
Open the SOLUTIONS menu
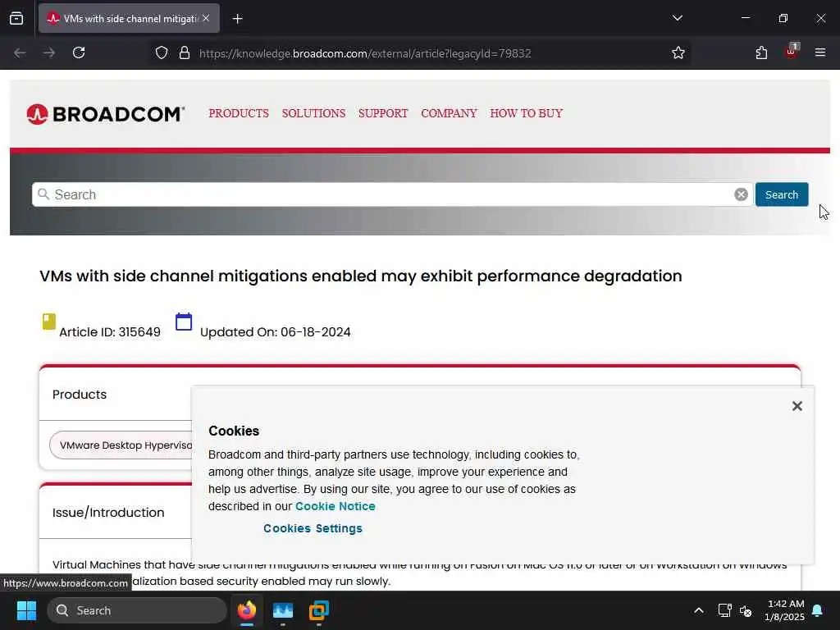(x=313, y=113)
